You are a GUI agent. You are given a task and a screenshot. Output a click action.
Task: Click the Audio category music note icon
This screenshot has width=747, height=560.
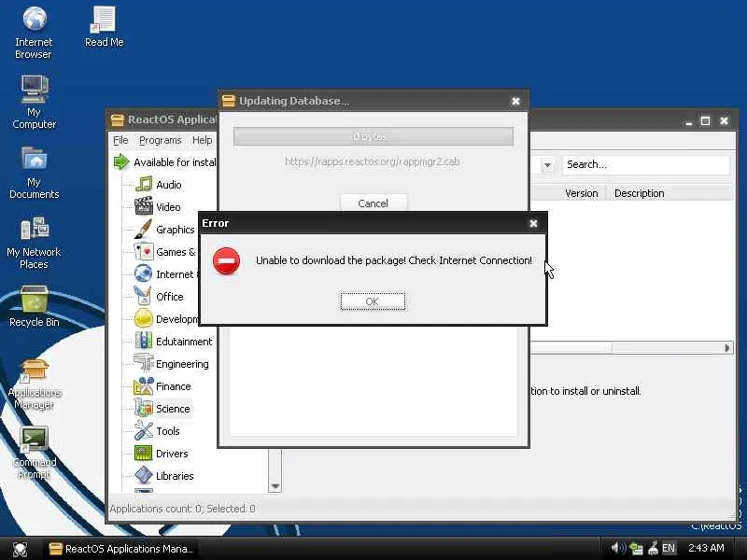[144, 184]
